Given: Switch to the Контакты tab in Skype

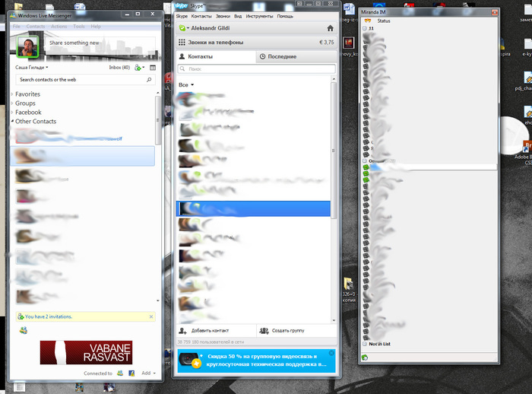Looking at the screenshot, I should 216,56.
